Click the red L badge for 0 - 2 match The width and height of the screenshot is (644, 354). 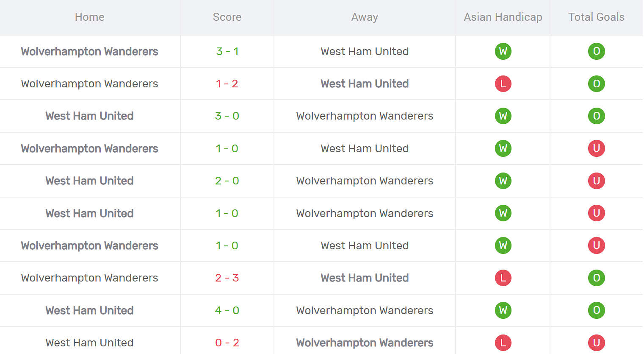503,343
